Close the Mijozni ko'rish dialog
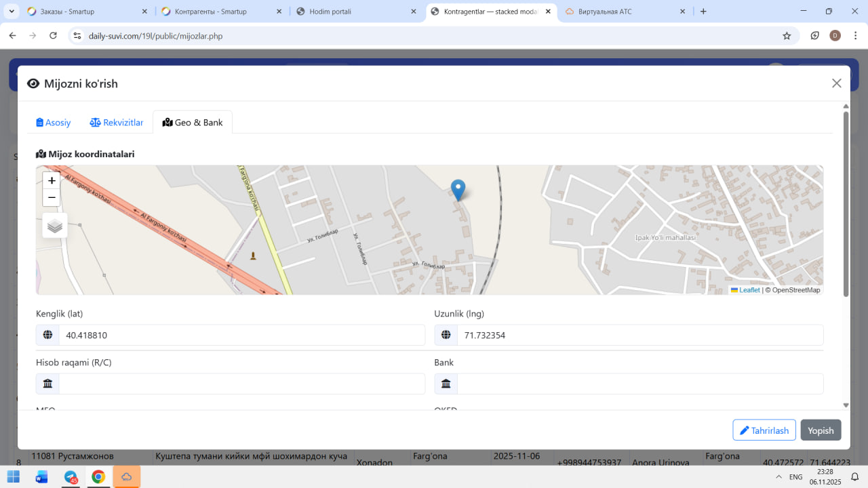Image resolution: width=868 pixels, height=488 pixels. (836, 83)
